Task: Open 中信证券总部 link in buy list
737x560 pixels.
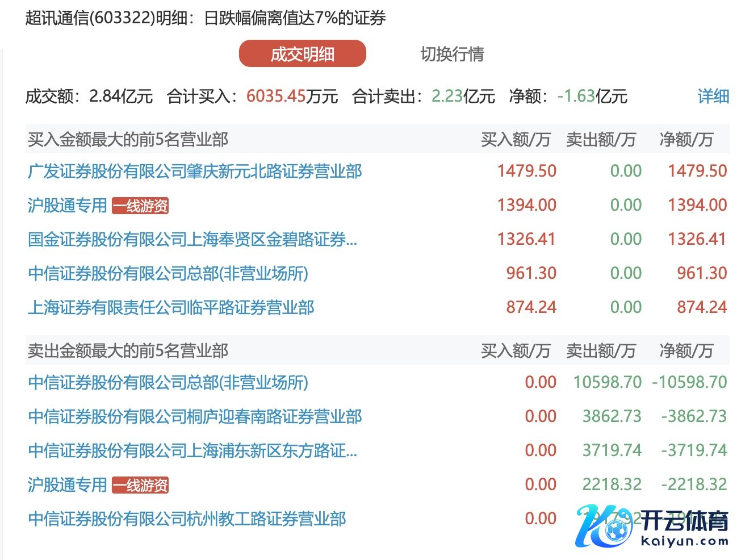Action: 168,273
